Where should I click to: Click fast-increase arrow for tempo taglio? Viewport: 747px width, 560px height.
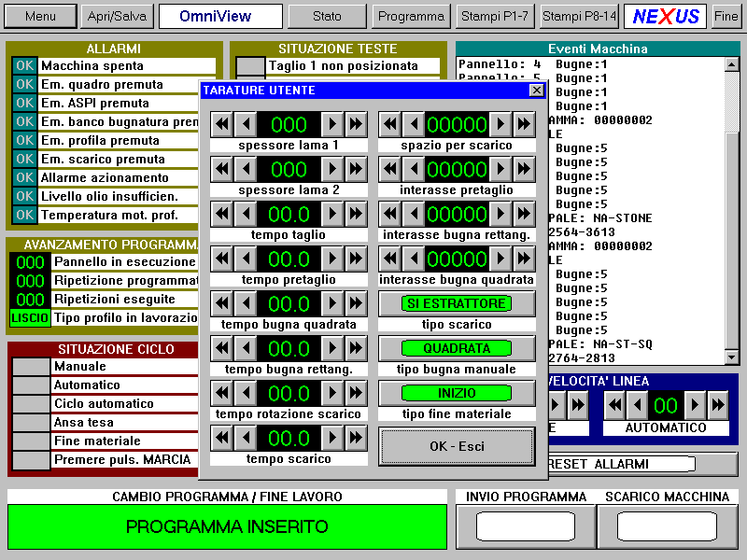click(356, 214)
